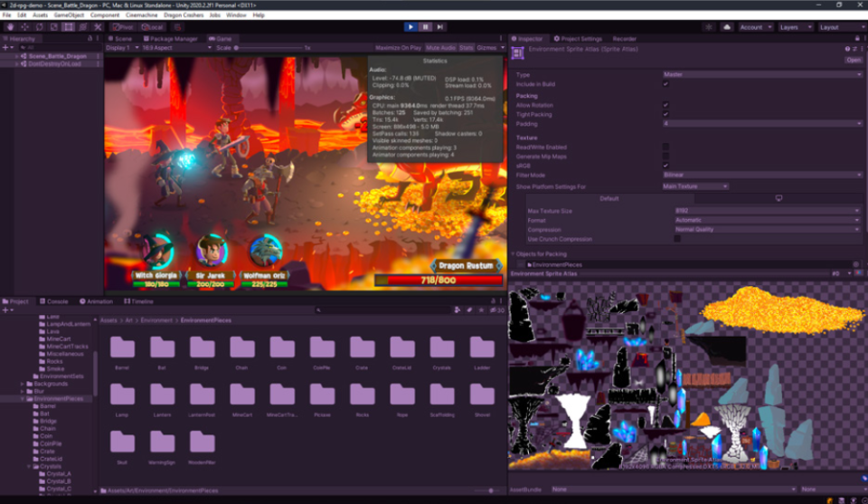Click the Pause button
Viewport: 868px width, 504px height.
point(425,26)
